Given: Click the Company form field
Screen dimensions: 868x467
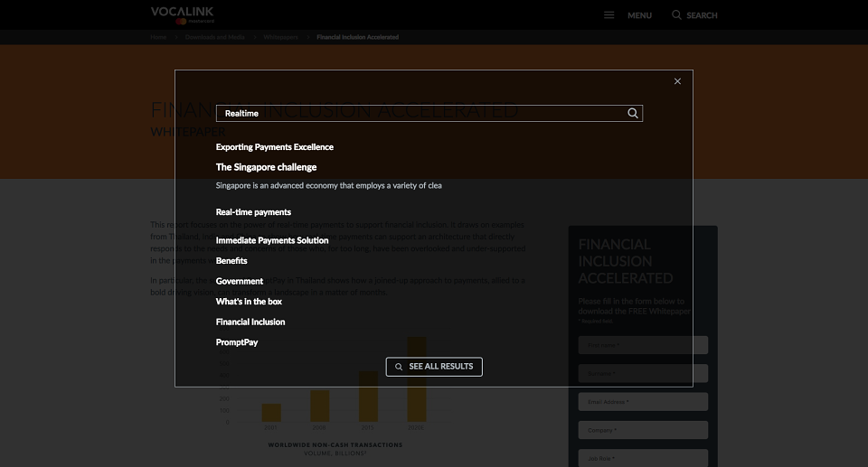Looking at the screenshot, I should click(x=643, y=430).
